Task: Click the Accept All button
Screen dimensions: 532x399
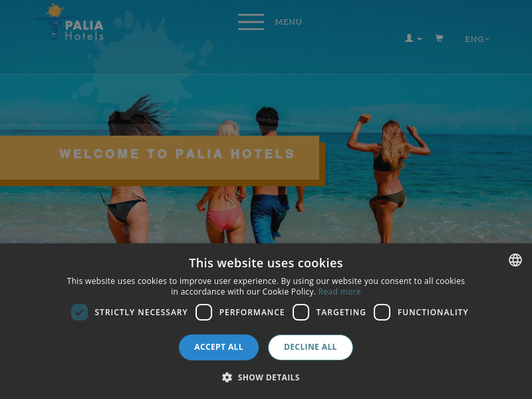Action: point(219,347)
